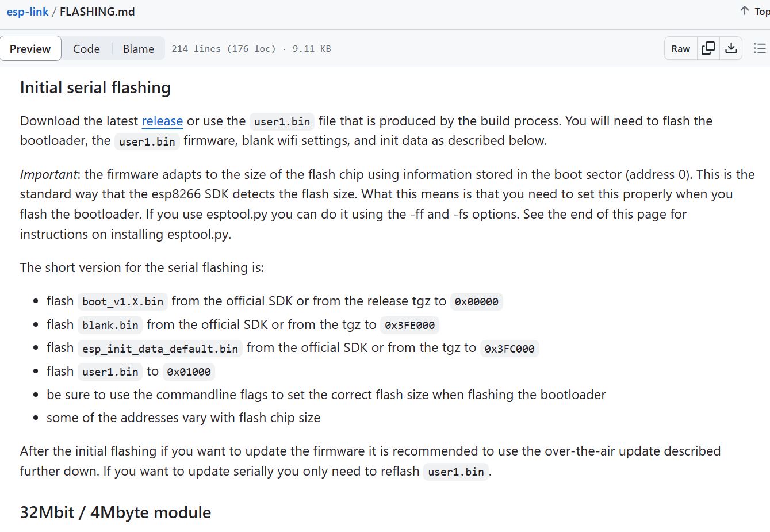
Task: Click the blank.bin code snippet
Action: tap(110, 325)
